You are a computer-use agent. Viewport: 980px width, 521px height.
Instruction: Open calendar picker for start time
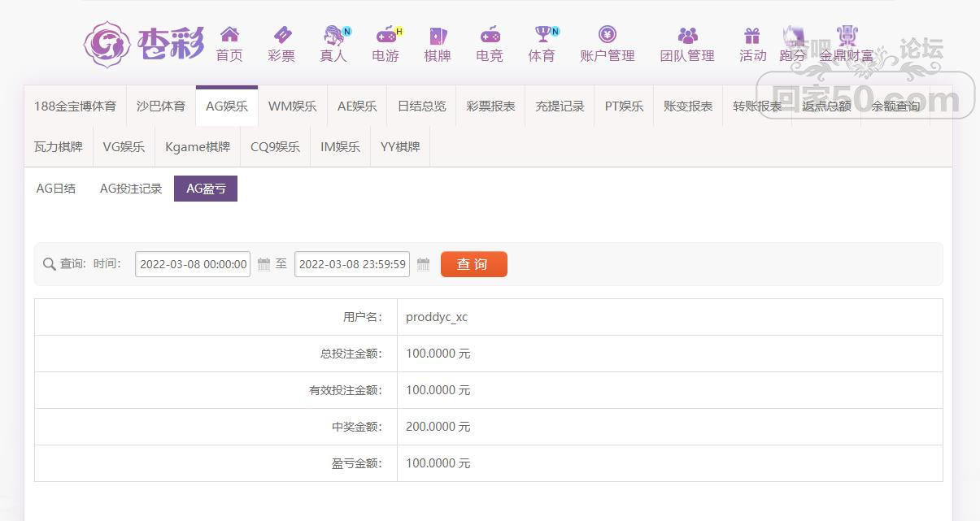coord(264,264)
